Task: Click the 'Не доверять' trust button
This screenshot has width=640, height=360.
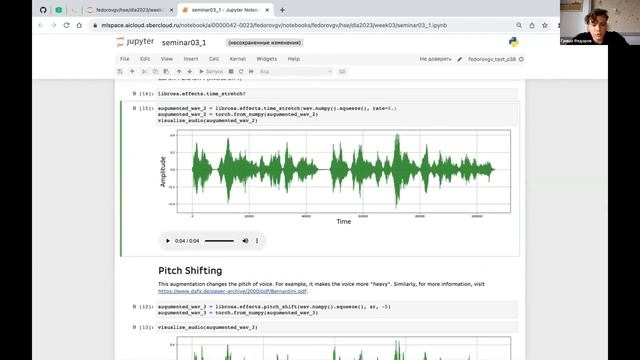Action: coord(435,59)
